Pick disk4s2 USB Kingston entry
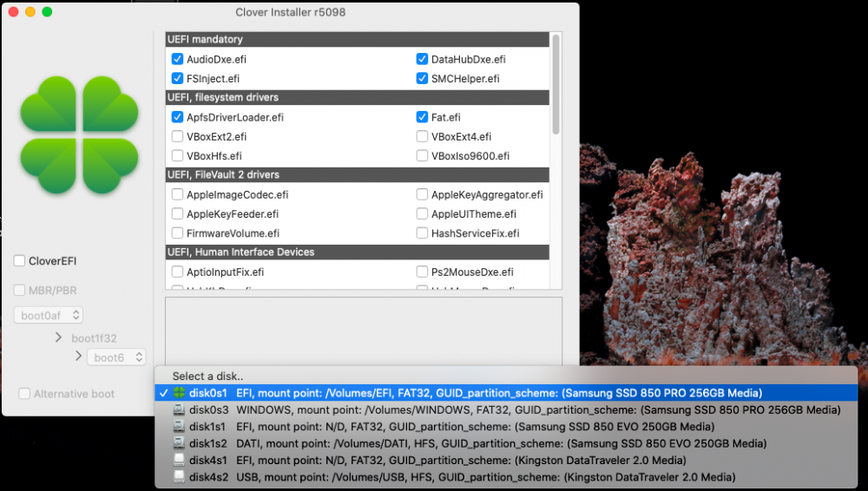Screen dimensions: 868x491 pos(507,477)
